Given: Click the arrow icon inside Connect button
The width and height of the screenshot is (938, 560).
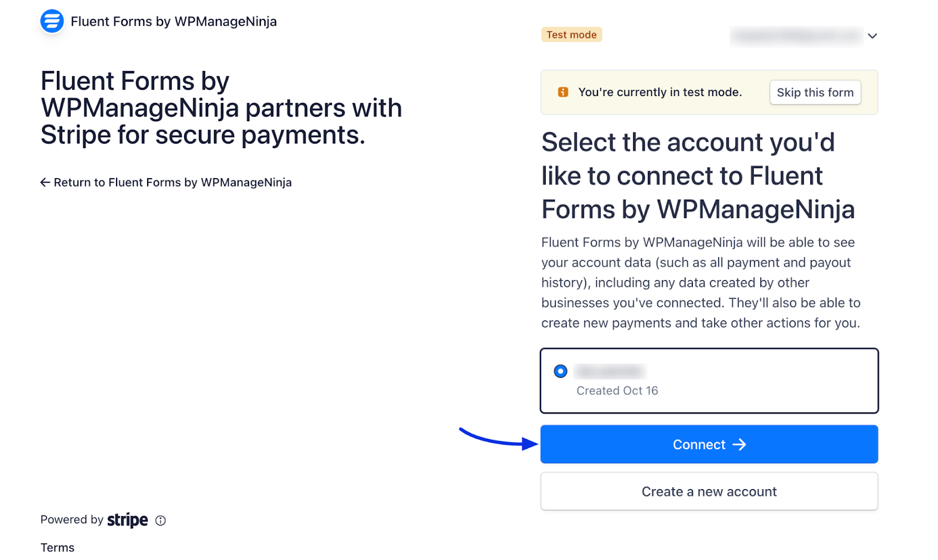Looking at the screenshot, I should click(x=740, y=445).
